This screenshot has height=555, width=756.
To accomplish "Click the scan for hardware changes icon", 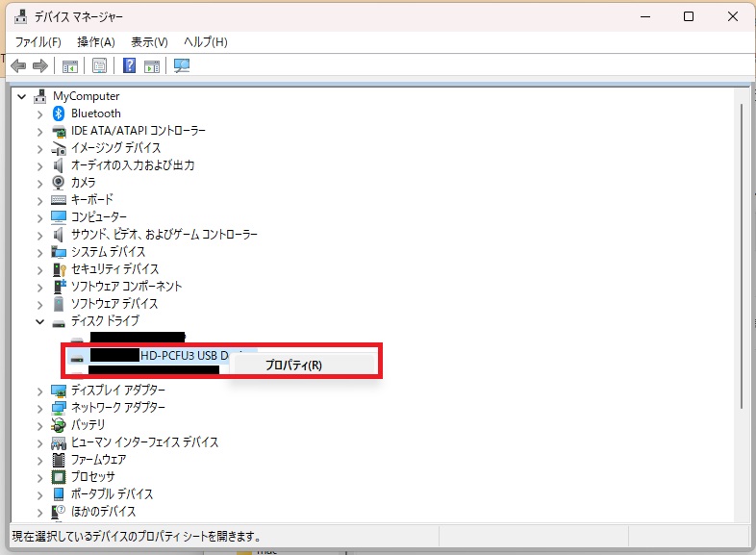I will coord(182,66).
